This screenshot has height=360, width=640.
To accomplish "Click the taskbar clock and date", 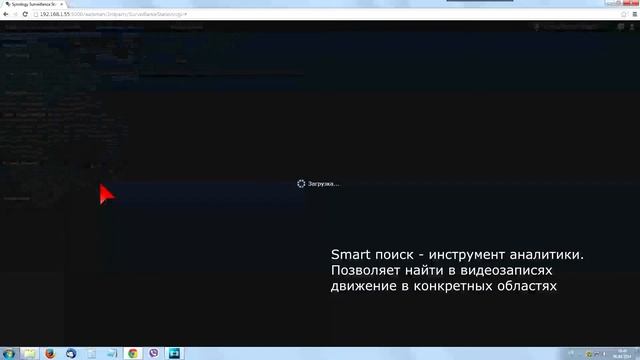I will point(622,354).
